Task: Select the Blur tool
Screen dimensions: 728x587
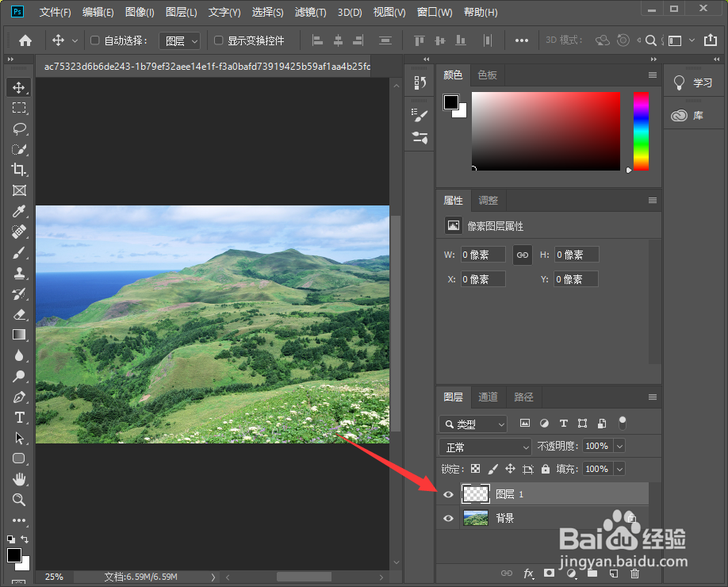Action: pos(18,355)
